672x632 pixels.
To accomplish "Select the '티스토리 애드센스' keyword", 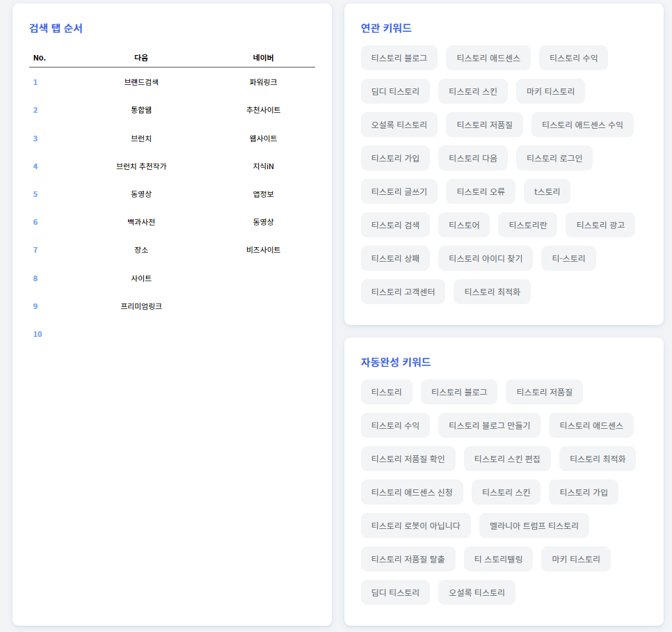I will tap(489, 58).
